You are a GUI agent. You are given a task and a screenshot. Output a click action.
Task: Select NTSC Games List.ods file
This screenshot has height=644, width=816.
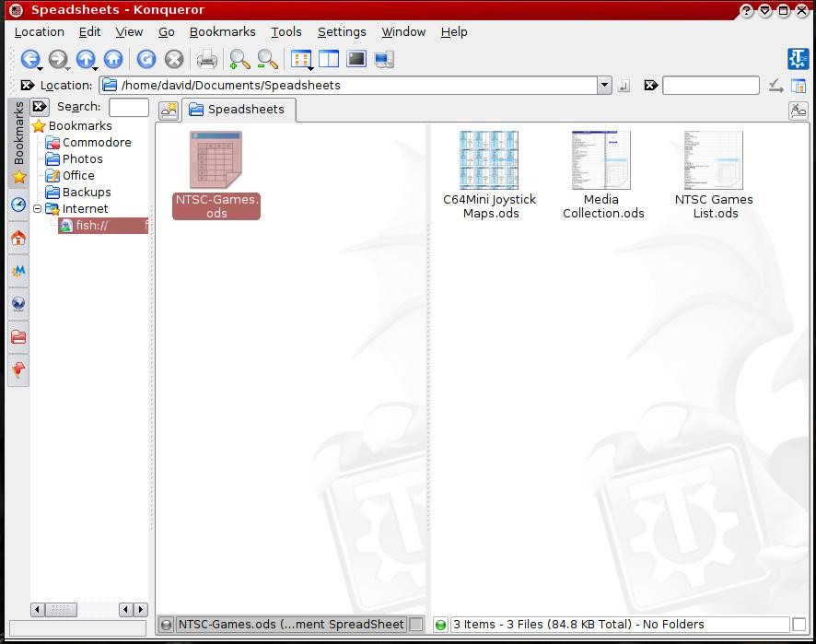coord(714,175)
